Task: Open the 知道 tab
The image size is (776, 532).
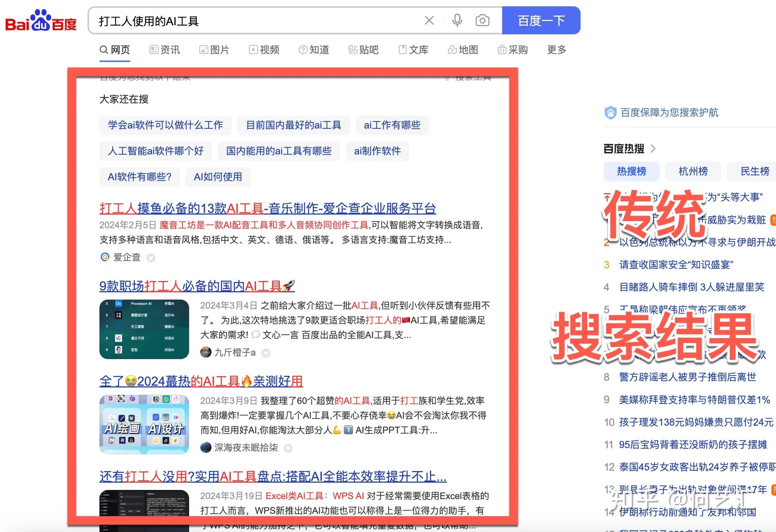Action: coord(314,50)
